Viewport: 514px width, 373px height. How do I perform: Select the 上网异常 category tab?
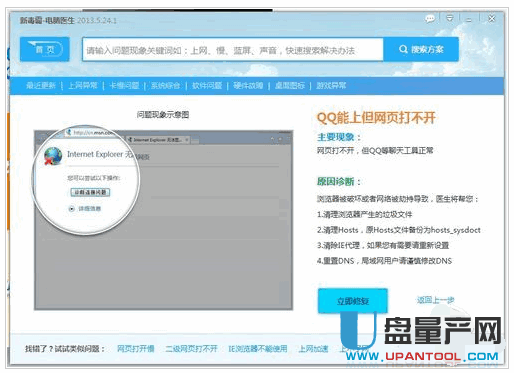tap(83, 86)
